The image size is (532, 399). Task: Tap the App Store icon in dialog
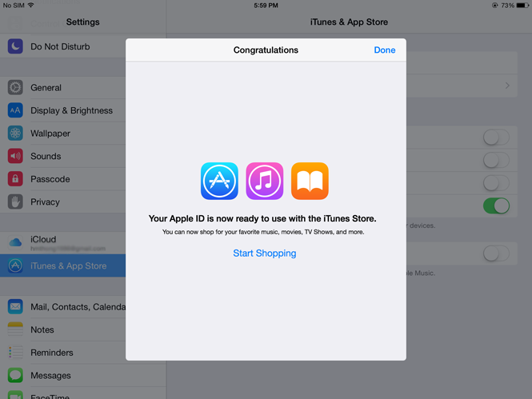pos(219,181)
